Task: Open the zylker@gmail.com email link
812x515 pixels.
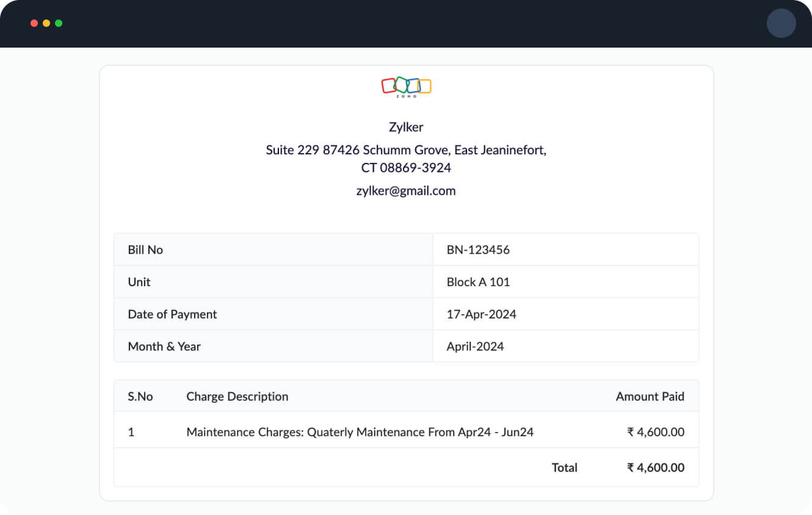Action: coord(406,190)
